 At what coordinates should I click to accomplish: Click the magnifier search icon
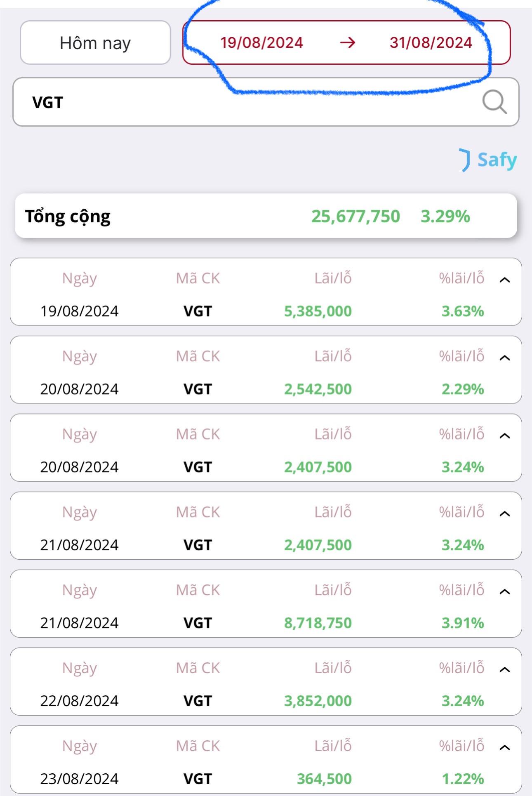[x=494, y=102]
